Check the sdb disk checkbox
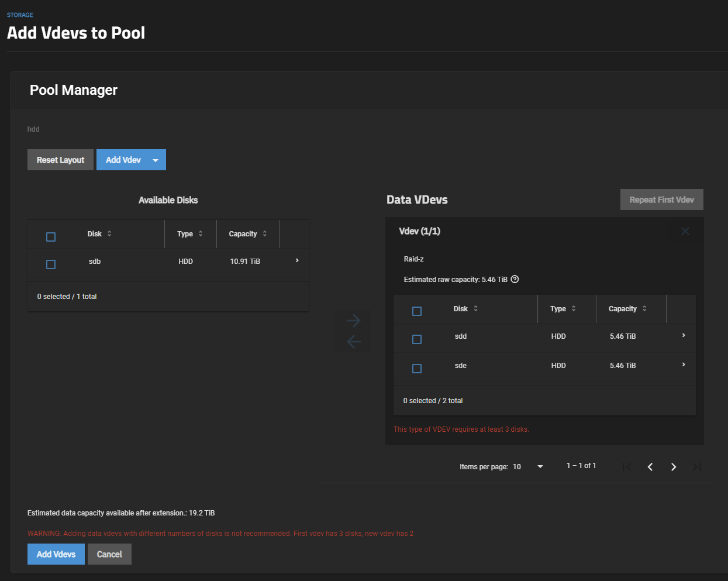Screen dimensions: 728x581 [x=51, y=264]
